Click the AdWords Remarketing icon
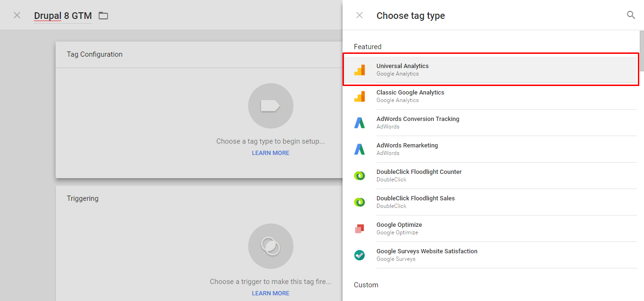The height and width of the screenshot is (301, 644). [x=360, y=149]
